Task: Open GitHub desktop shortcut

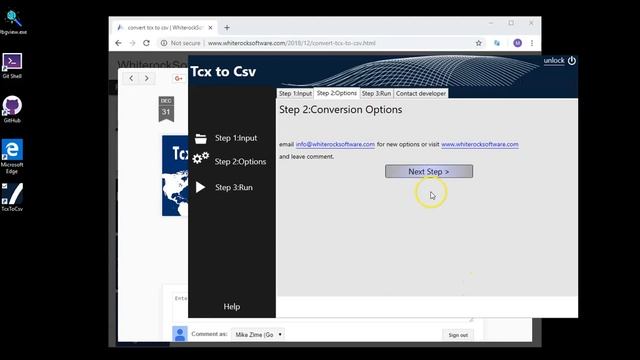Action: 12,109
